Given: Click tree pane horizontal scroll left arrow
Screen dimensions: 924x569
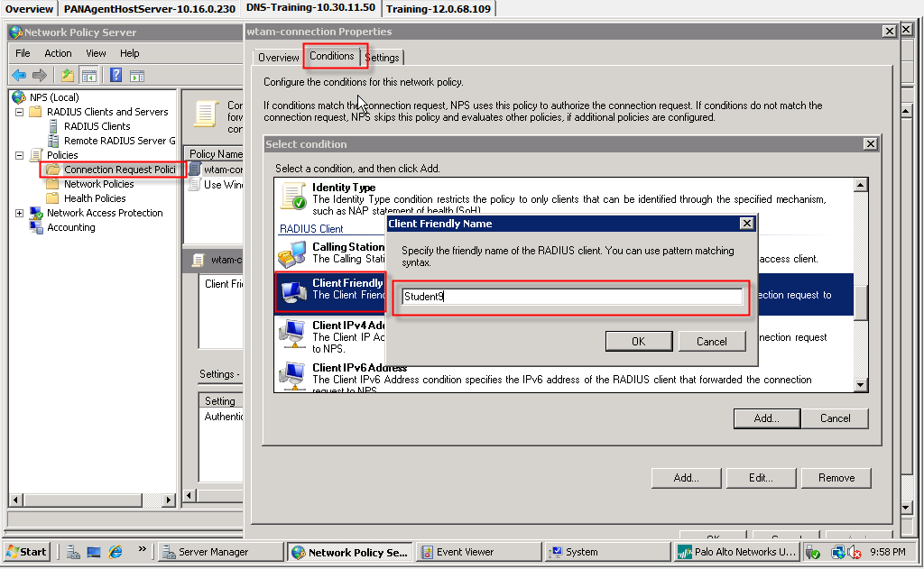Looking at the screenshot, I should [16, 500].
